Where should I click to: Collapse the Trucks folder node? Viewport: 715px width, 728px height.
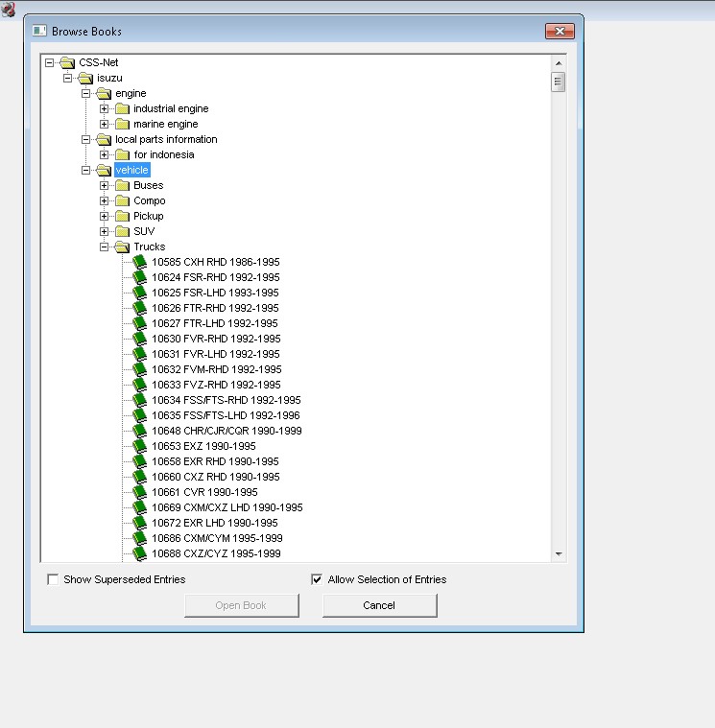coord(104,247)
